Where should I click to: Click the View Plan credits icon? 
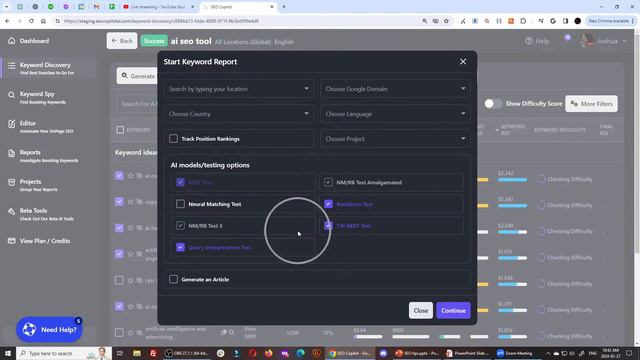coord(11,241)
